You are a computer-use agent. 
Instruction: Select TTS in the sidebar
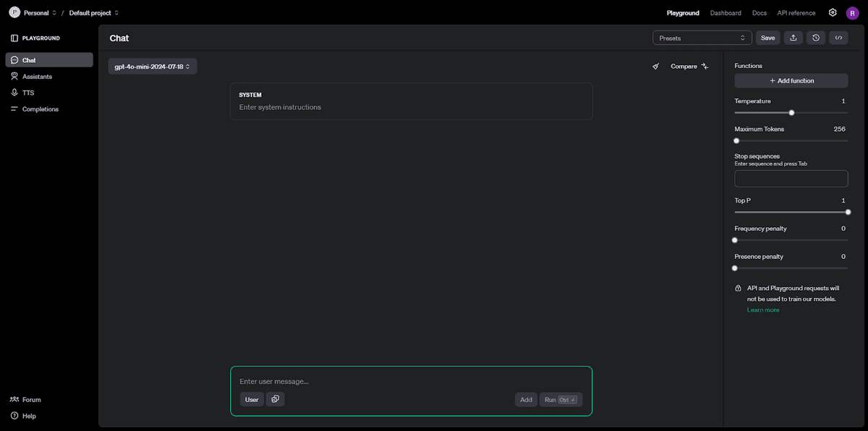[x=28, y=93]
